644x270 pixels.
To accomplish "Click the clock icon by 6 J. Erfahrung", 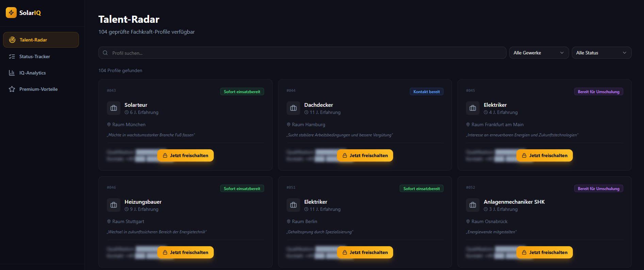I will [x=127, y=112].
